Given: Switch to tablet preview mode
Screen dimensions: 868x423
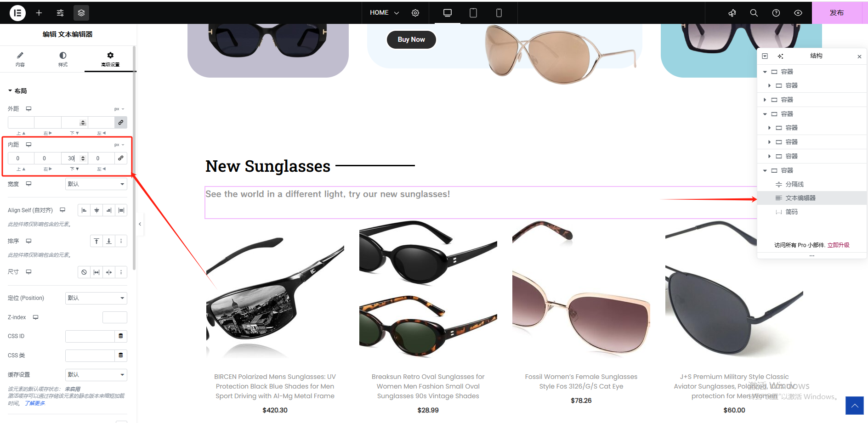Looking at the screenshot, I should 473,13.
